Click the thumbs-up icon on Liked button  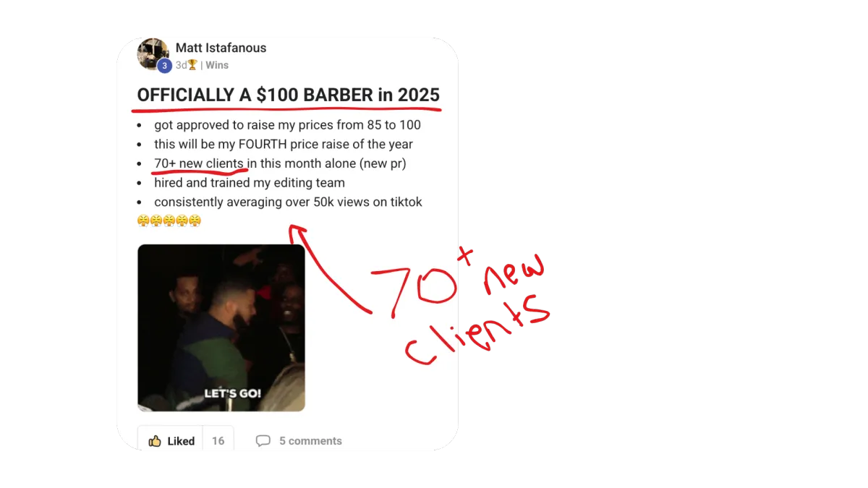tap(155, 441)
